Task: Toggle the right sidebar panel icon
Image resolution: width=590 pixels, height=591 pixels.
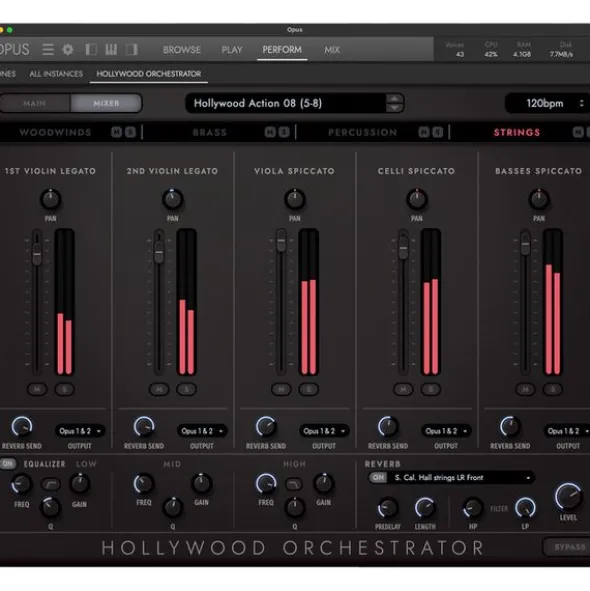Action: pyautogui.click(x=131, y=50)
